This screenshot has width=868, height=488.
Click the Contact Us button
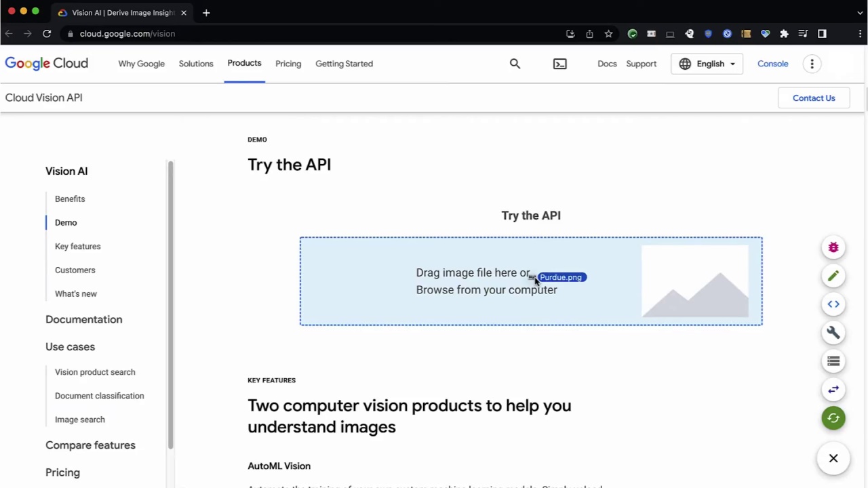coord(814,98)
